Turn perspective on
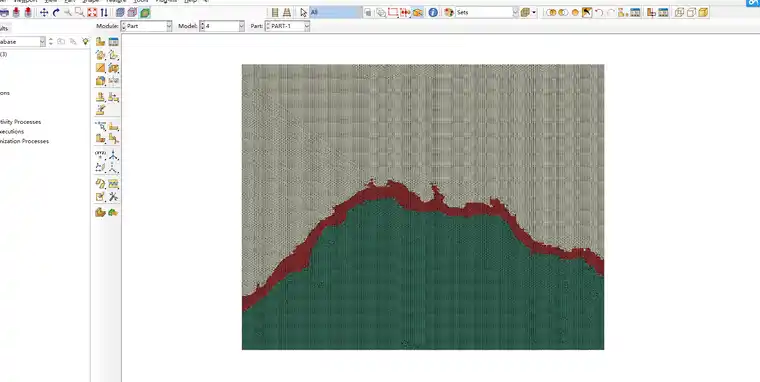 [x=287, y=13]
